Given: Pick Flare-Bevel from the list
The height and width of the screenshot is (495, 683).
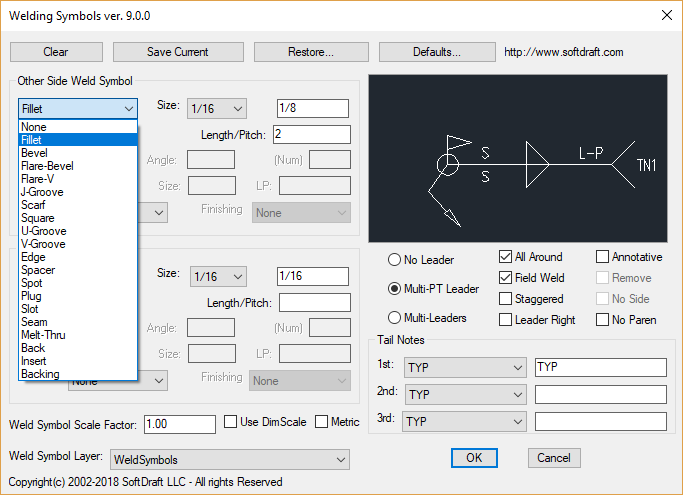Looking at the screenshot, I should point(78,166).
